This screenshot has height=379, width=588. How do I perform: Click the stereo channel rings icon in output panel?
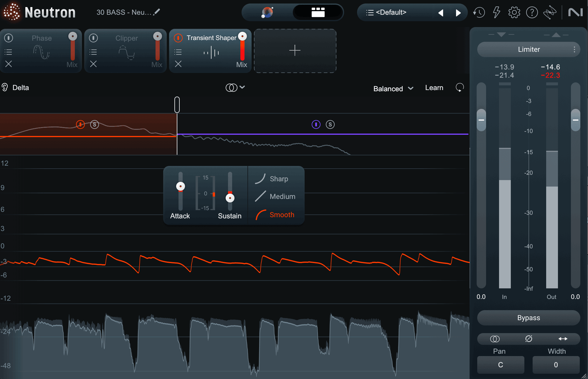(x=495, y=339)
